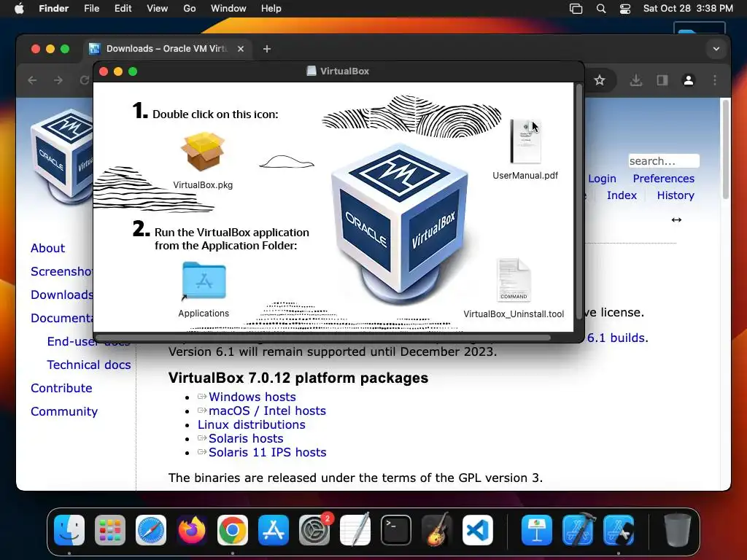Click the Chrome back arrow
Screen dimensions: 747x560
pos(32,80)
